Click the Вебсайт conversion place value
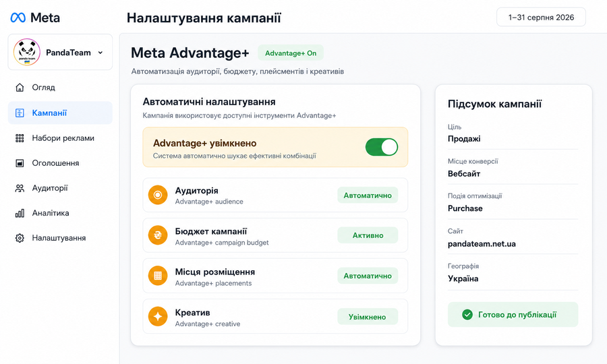 pyautogui.click(x=464, y=174)
